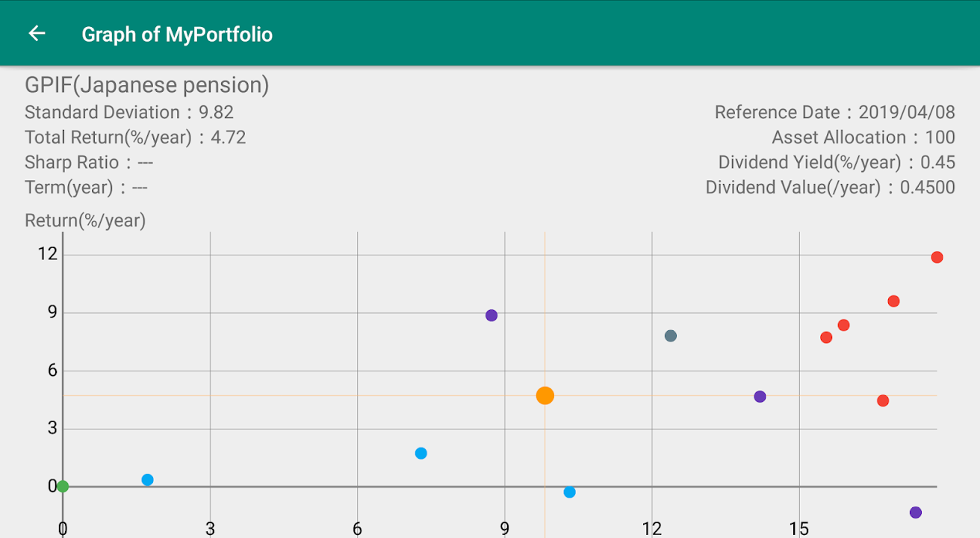The height and width of the screenshot is (538, 980).
Task: Select the Dividend Yield value
Action: 937,162
